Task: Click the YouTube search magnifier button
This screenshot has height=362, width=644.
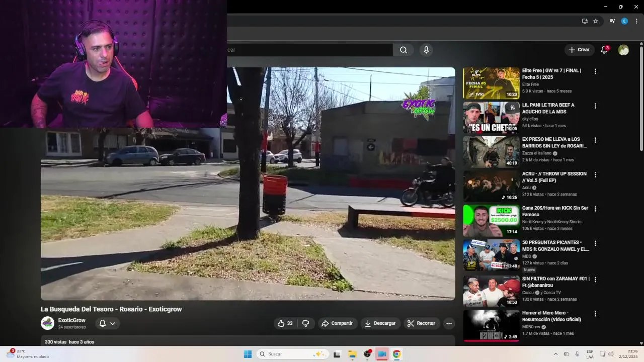Action: [x=404, y=50]
